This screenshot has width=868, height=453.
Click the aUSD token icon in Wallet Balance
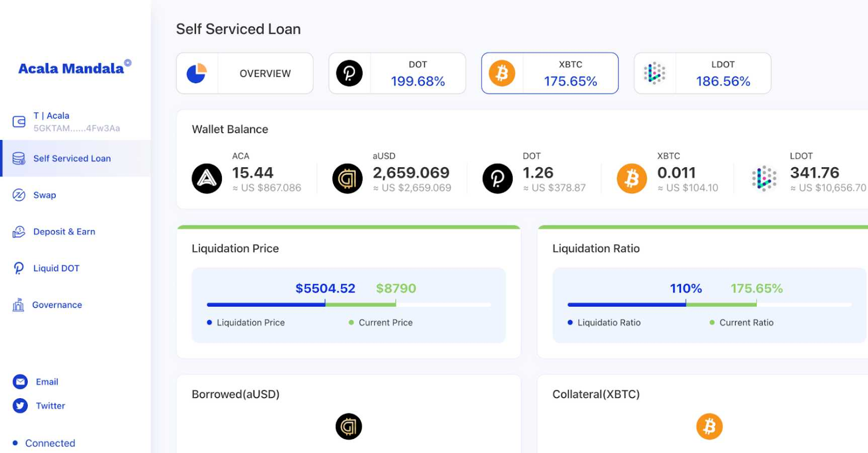click(x=347, y=178)
